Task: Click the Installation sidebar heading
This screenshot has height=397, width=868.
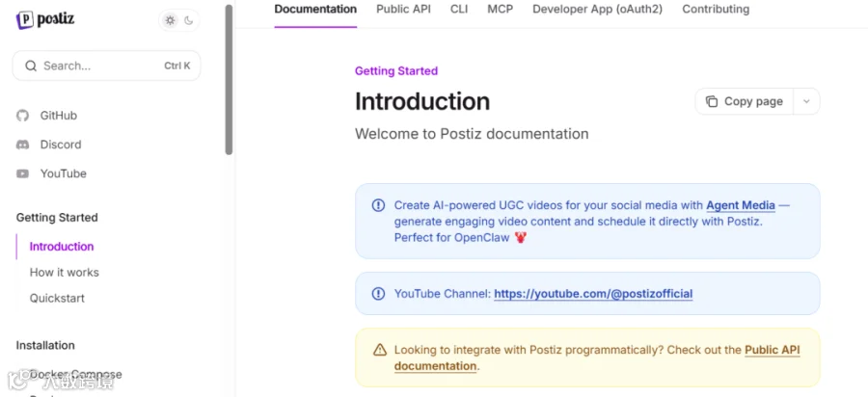Action: (x=45, y=346)
